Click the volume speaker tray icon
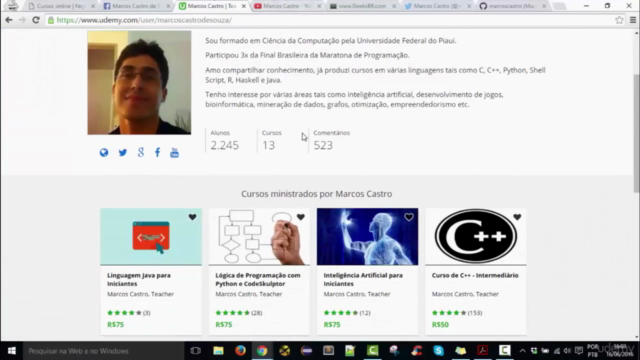 point(567,351)
